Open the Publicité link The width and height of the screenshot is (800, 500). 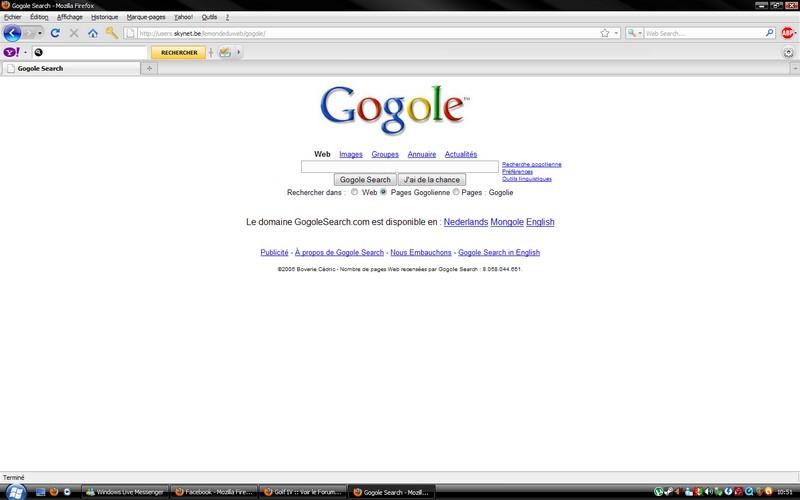pos(274,253)
